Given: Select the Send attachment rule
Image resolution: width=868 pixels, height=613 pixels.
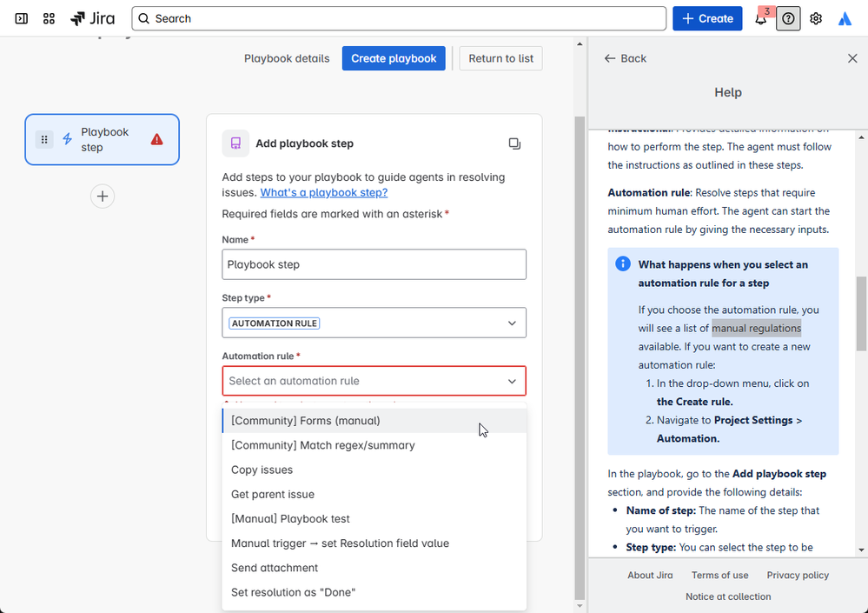Looking at the screenshot, I should click(x=374, y=568).
